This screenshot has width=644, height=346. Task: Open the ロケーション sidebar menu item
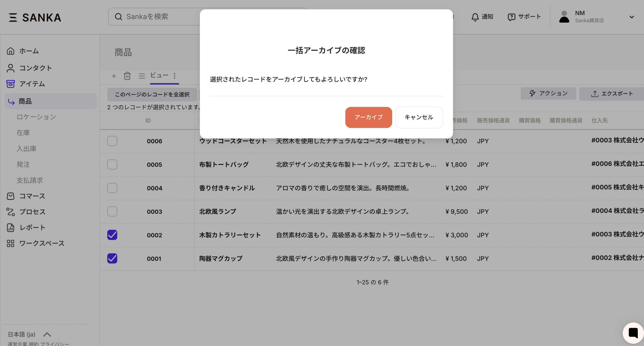click(x=36, y=117)
